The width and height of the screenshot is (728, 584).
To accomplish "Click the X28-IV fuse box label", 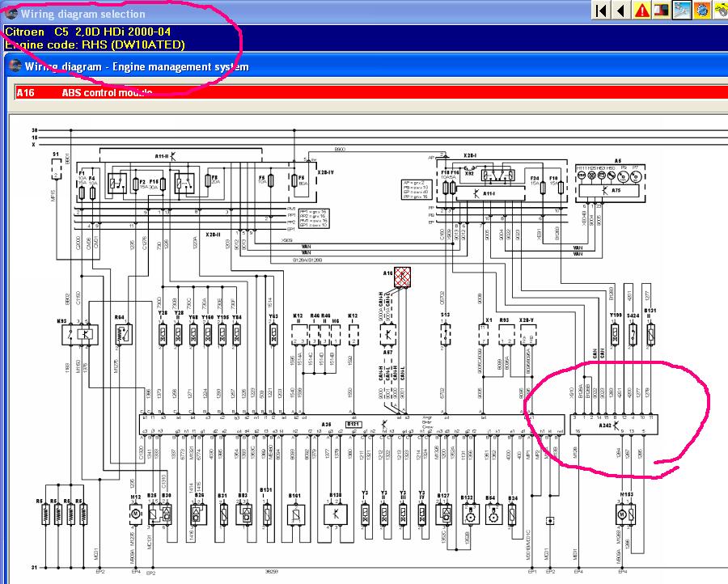I will click(325, 173).
